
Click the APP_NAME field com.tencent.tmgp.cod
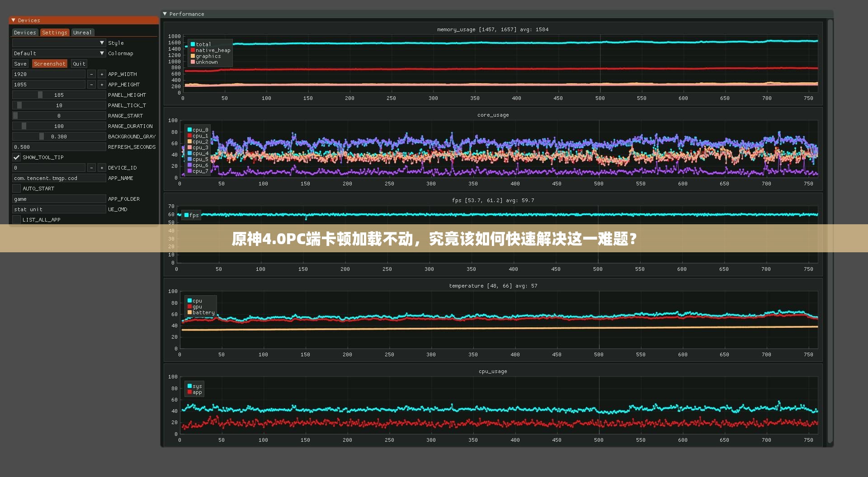[x=59, y=178]
